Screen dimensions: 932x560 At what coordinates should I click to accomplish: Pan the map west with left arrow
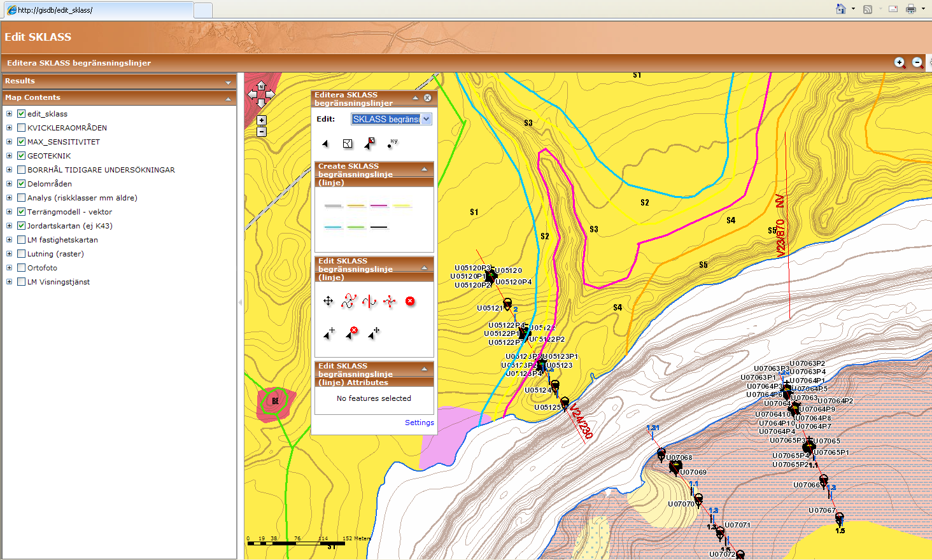coord(252,95)
